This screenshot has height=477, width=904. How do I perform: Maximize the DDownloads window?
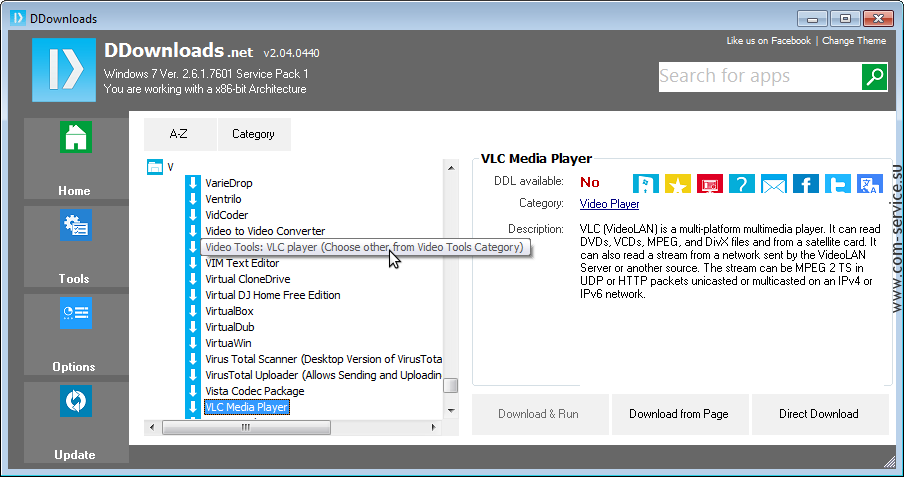click(845, 18)
